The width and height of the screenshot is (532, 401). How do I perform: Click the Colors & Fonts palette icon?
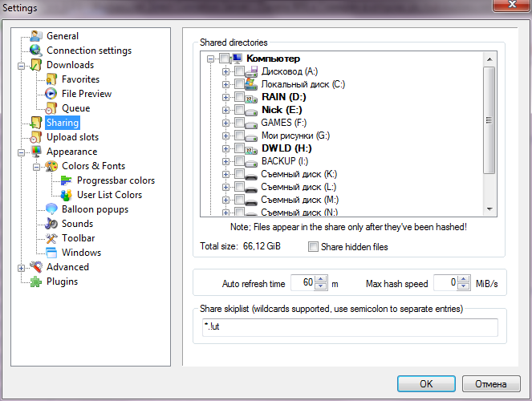point(51,166)
